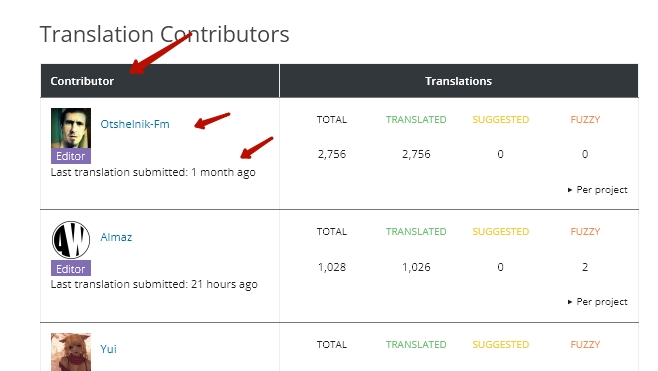Click Almaz's fuzzy count of 2
The image size is (658, 371).
point(585,267)
